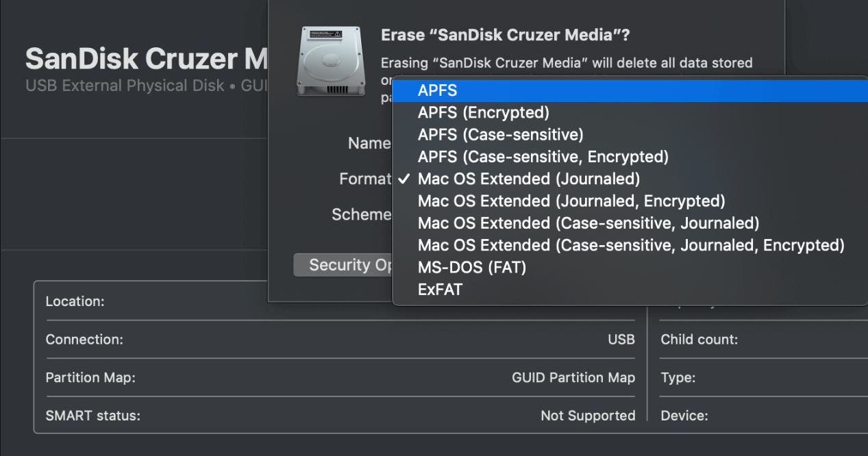This screenshot has width=868, height=456.
Task: Click the Device row label
Action: 684,416
